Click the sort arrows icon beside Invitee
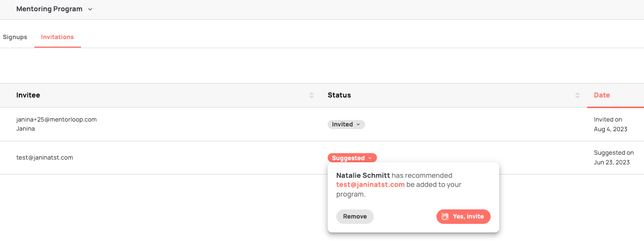This screenshot has width=644, height=241. click(311, 95)
